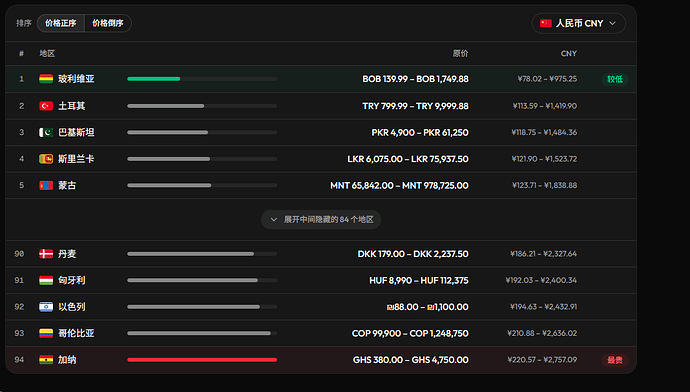Click the 原价 column header
Image resolution: width=690 pixels, height=392 pixels.
click(460, 53)
